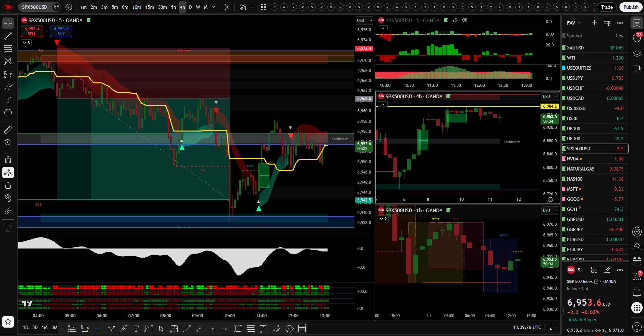
Task: Select the zoom in tool
Action: 8,142
